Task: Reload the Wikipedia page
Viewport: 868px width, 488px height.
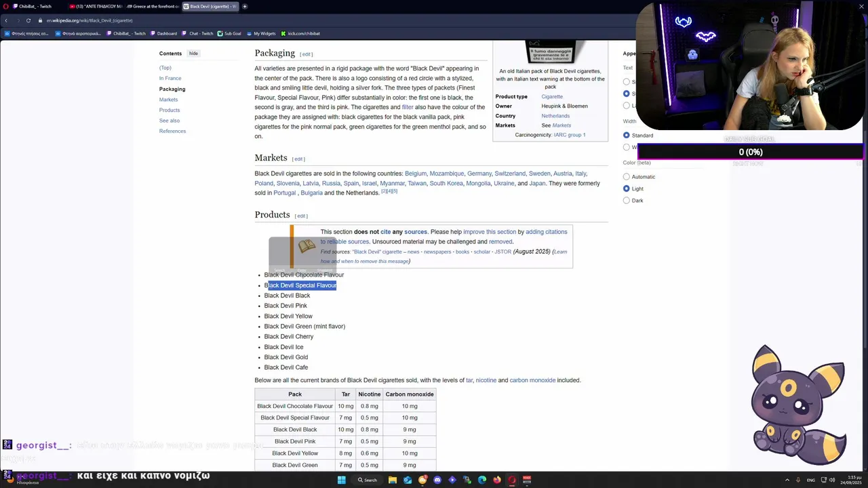Action: (28, 20)
